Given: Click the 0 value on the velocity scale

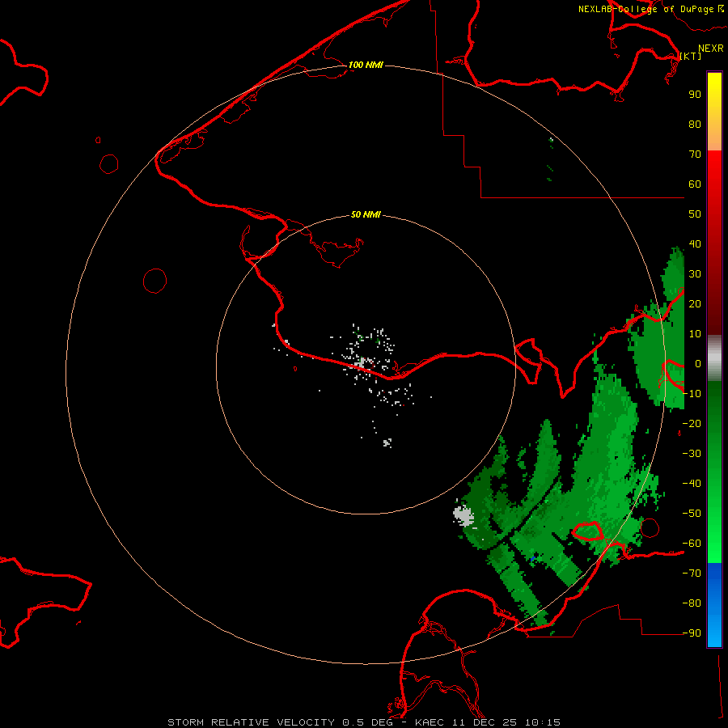Looking at the screenshot, I should click(698, 363).
